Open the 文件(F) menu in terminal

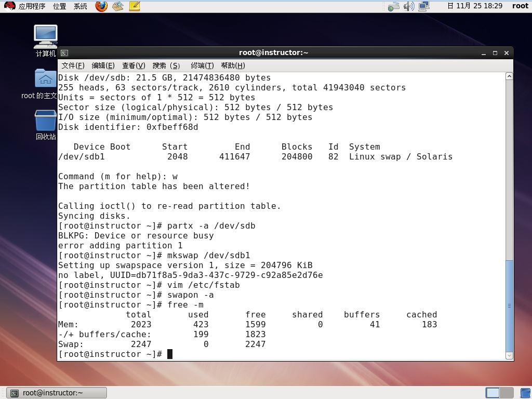(x=73, y=65)
